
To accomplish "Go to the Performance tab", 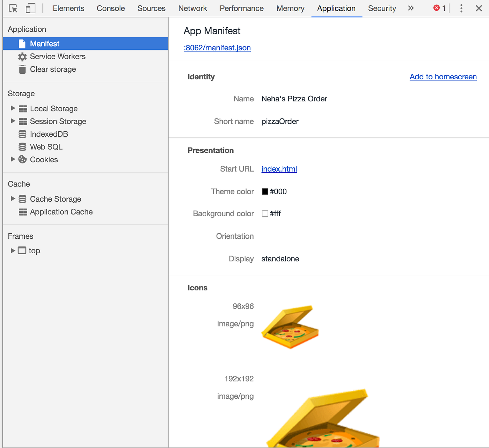I will 242,8.
